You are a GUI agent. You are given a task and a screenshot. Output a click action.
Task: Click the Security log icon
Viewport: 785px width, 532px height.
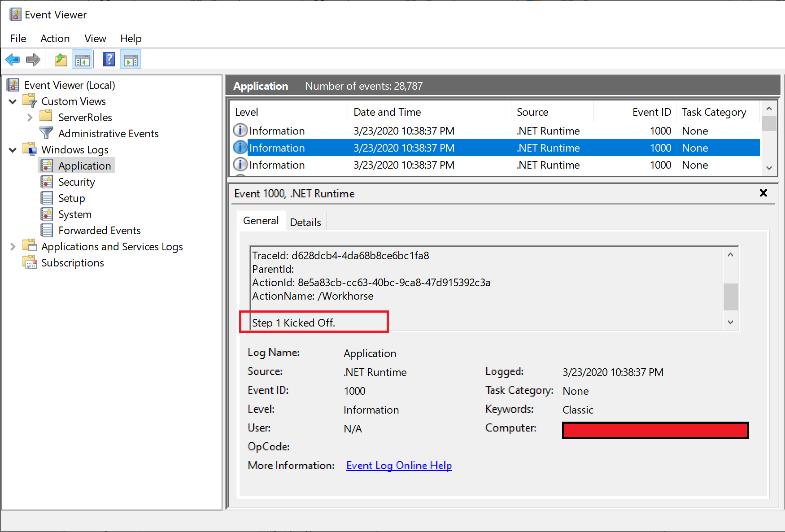(47, 182)
